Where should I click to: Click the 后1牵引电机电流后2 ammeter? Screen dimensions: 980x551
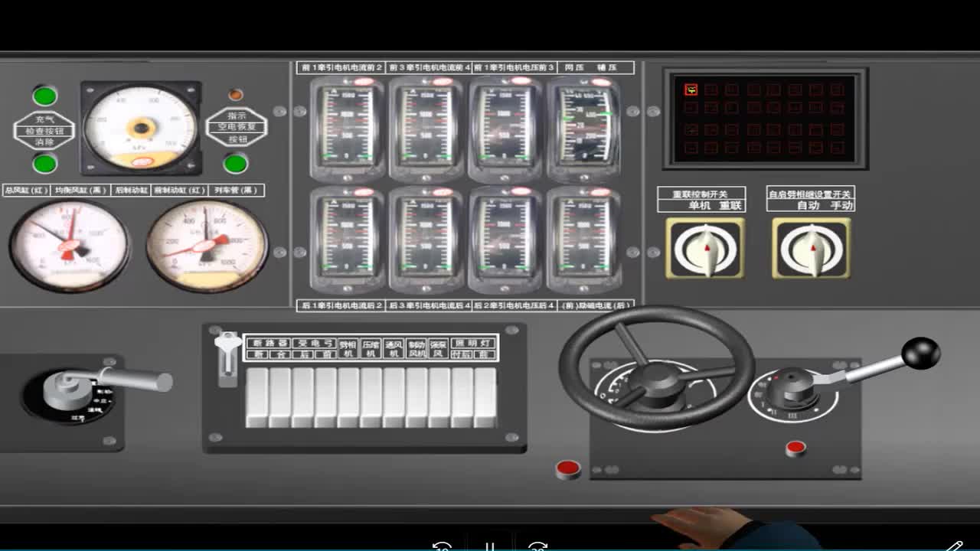[x=348, y=240]
